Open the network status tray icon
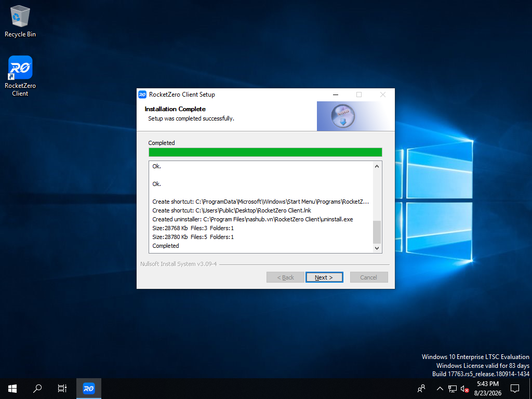The height and width of the screenshot is (399, 532). (x=453, y=389)
